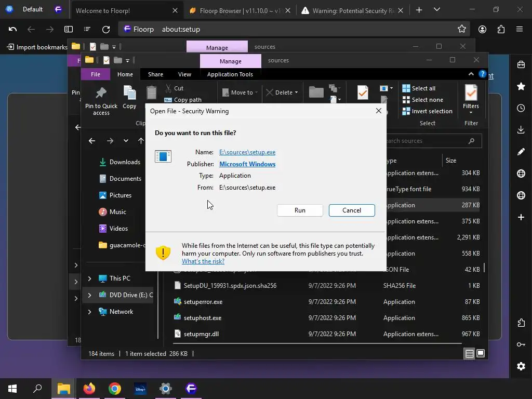This screenshot has height=399, width=532.
Task: Open Windows Start menu
Action: point(12,389)
